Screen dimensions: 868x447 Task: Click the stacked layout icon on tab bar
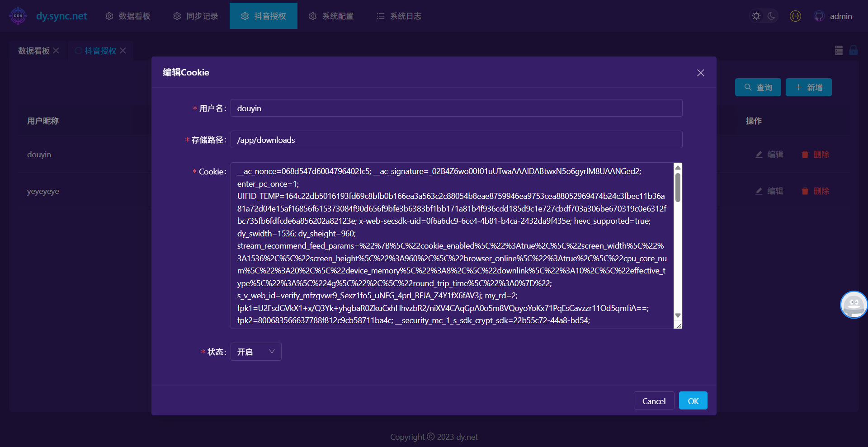click(839, 50)
